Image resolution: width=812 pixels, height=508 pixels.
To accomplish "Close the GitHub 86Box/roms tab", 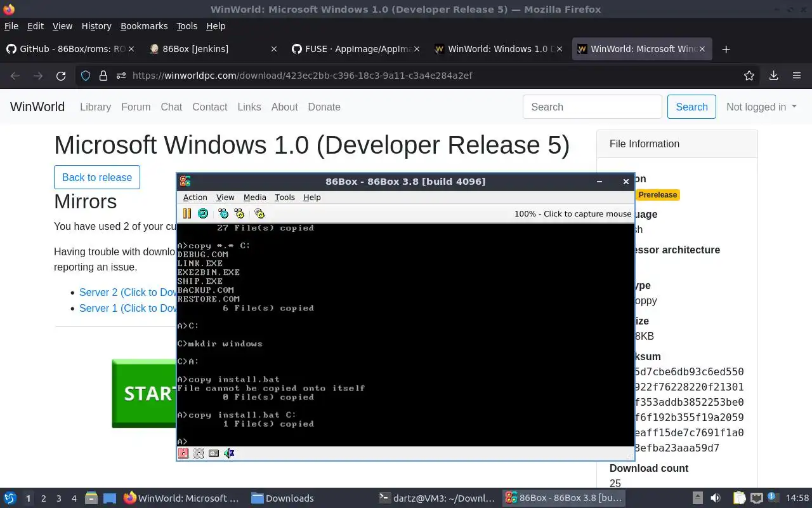I will point(131,49).
